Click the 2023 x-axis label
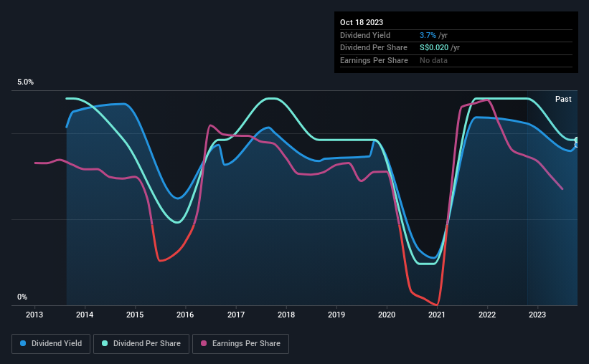Image resolution: width=589 pixels, height=364 pixels. pyautogui.click(x=537, y=315)
